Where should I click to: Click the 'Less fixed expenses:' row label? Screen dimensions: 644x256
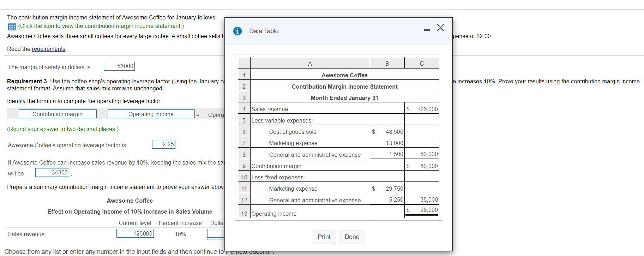278,177
